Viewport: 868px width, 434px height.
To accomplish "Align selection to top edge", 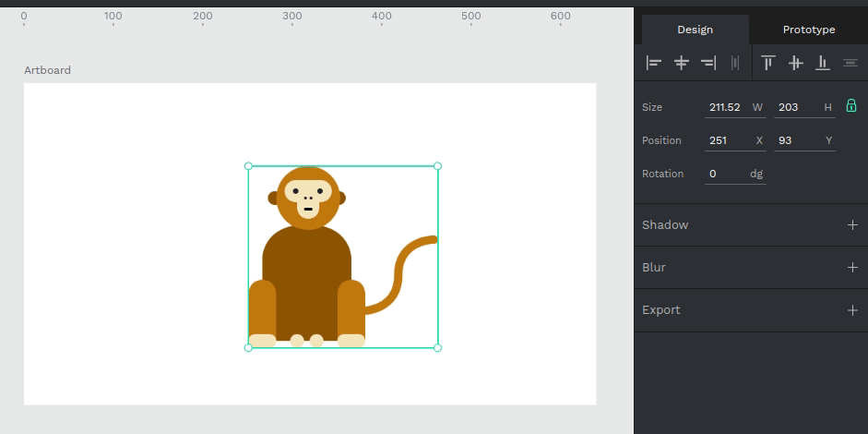I will (x=768, y=63).
